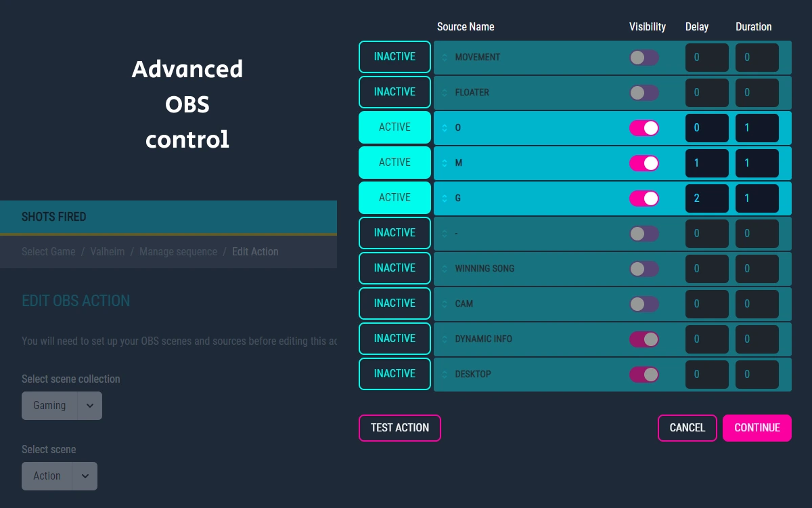
Task: Navigate to Manage sequence breadcrumb
Action: click(178, 252)
